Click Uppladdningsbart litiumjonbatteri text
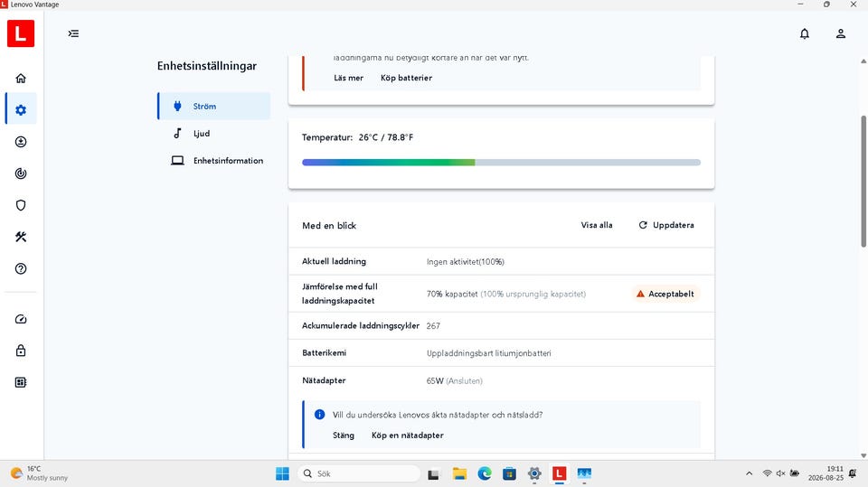The height and width of the screenshot is (487, 868). [489, 353]
